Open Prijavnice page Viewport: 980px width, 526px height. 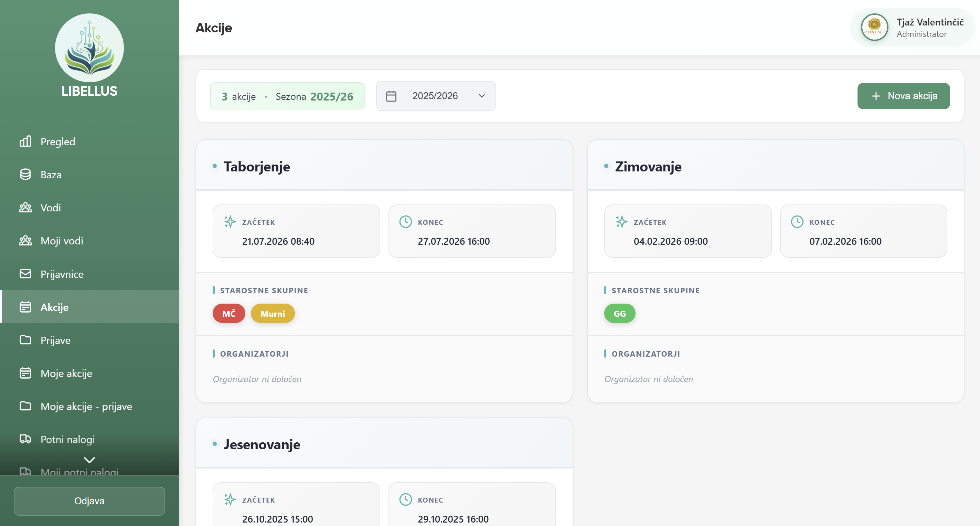[89, 274]
